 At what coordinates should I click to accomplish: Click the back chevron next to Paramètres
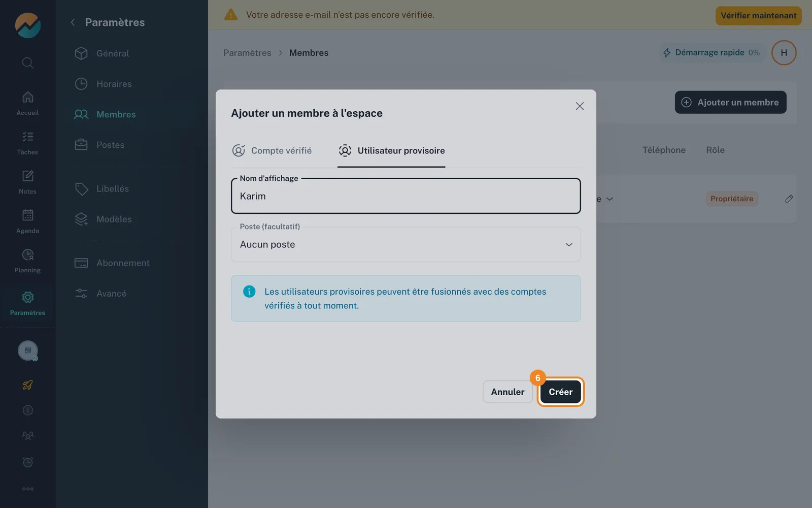point(73,22)
